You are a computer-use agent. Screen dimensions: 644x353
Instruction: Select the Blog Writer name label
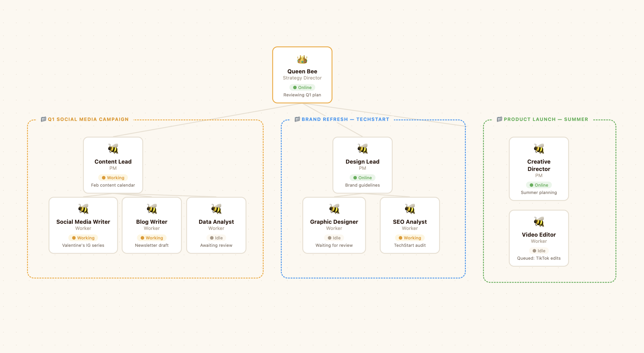pyautogui.click(x=151, y=222)
